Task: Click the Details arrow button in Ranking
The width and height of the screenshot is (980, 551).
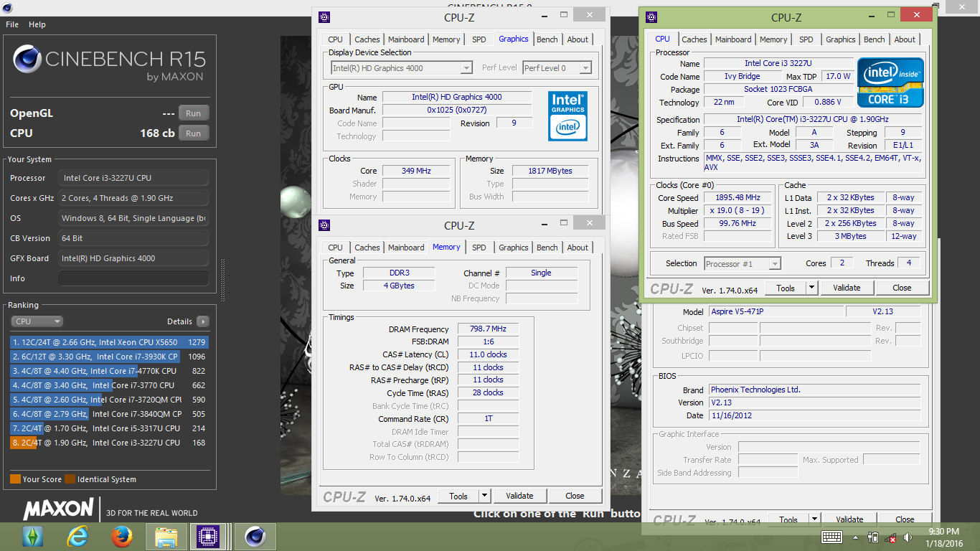Action: [x=203, y=321]
